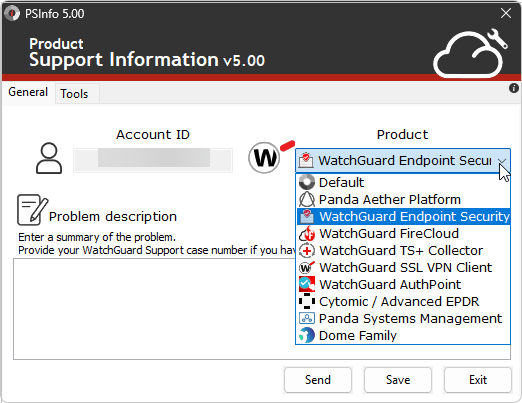Click the Default product icon in list
This screenshot has height=403, width=522.
307,182
